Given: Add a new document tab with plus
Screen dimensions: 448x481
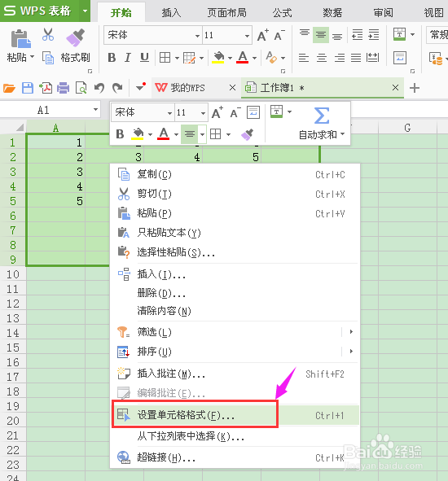Looking at the screenshot, I should [x=415, y=88].
